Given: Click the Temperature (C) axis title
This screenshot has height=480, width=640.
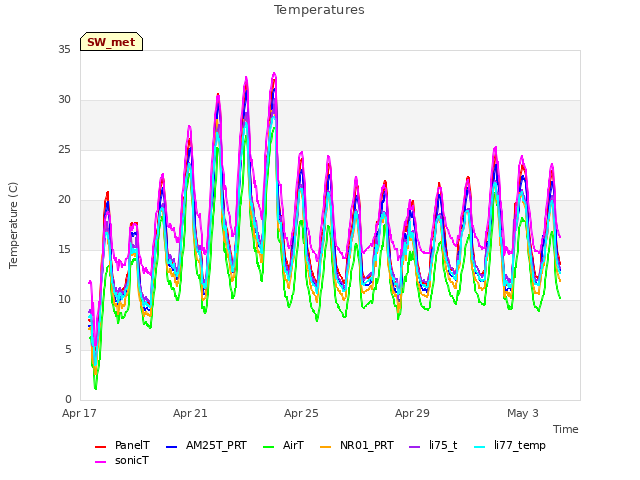Looking at the screenshot, I should [x=13, y=225].
